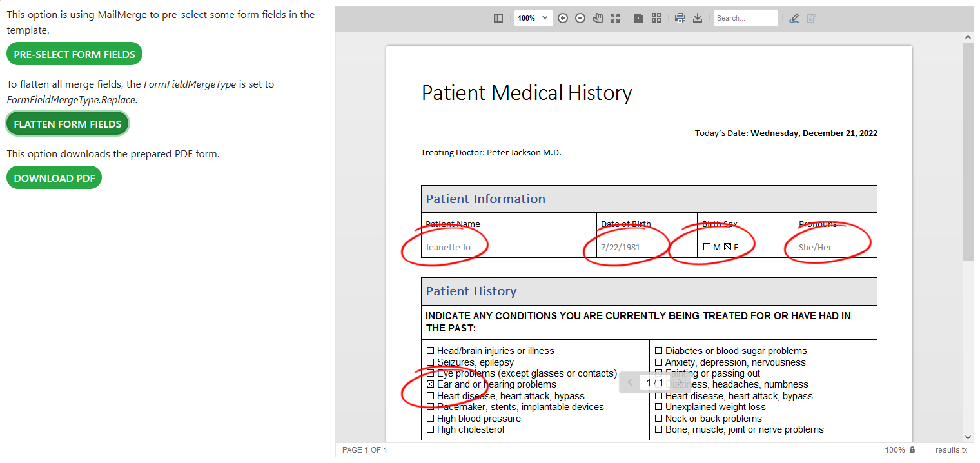Click the zoom in plus icon
The height and width of the screenshot is (463, 980).
click(563, 18)
